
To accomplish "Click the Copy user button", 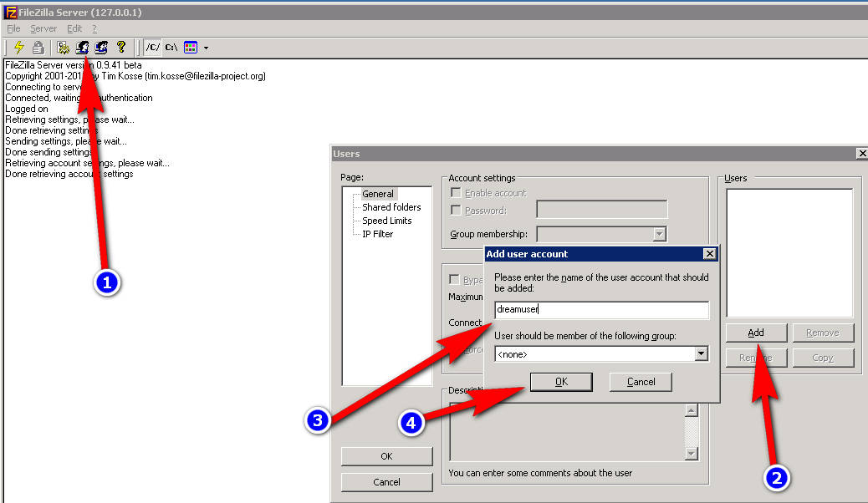I will pos(823,358).
